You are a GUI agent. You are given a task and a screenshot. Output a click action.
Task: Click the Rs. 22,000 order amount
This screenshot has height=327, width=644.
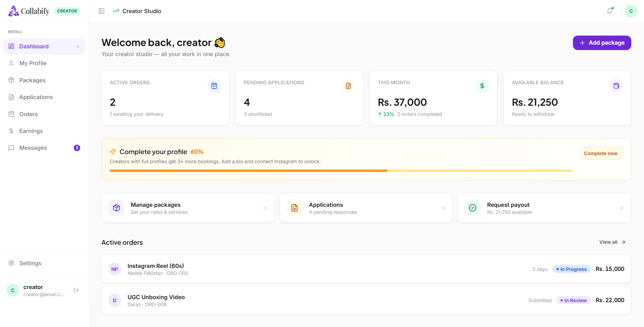tap(610, 300)
